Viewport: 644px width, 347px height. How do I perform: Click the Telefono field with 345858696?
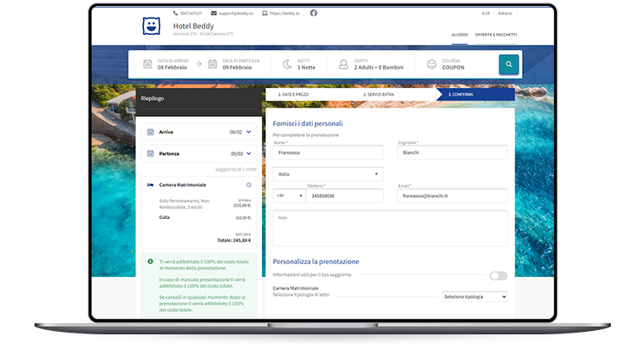coord(345,196)
